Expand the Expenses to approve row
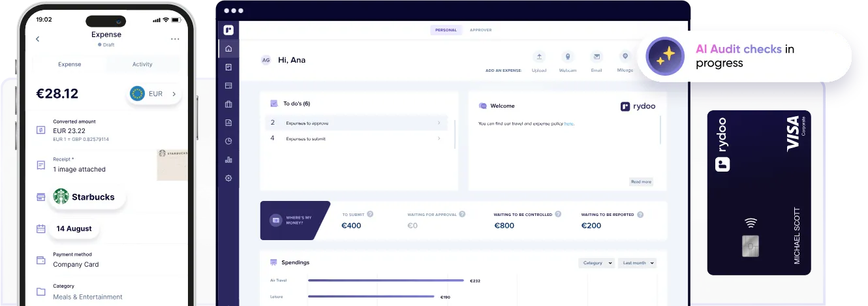Viewport: 868px width, 306px height. coord(356,123)
